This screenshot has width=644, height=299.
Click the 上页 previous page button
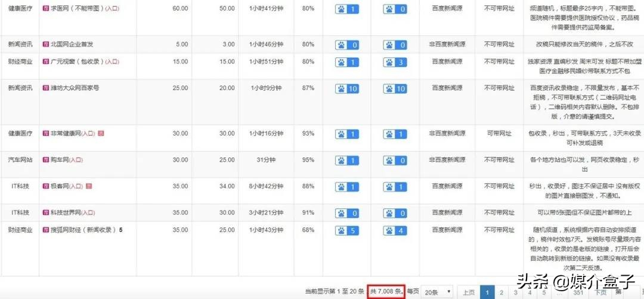(469, 292)
